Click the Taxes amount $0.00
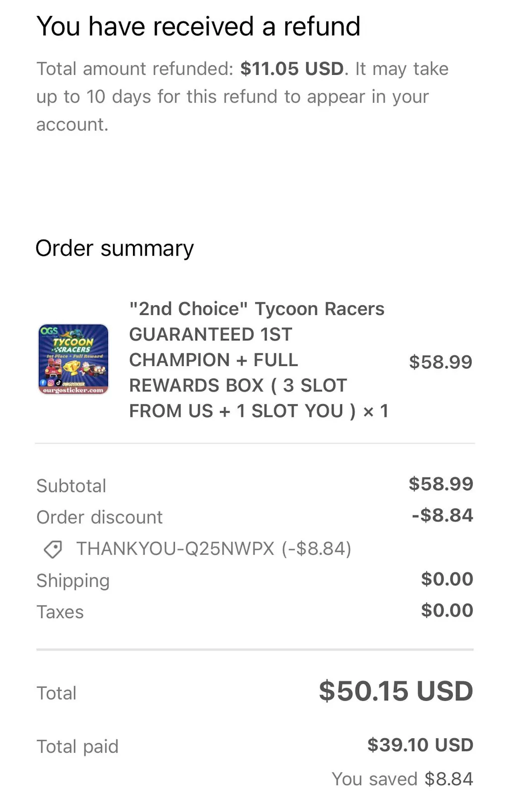The image size is (510, 812). 447,611
